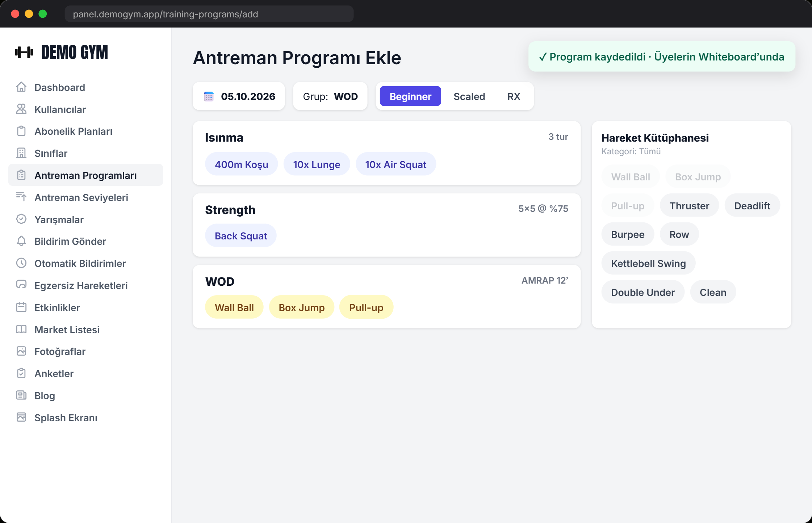Click the yellow Box Jump chip in WOD
The width and height of the screenshot is (812, 523).
coord(302,307)
